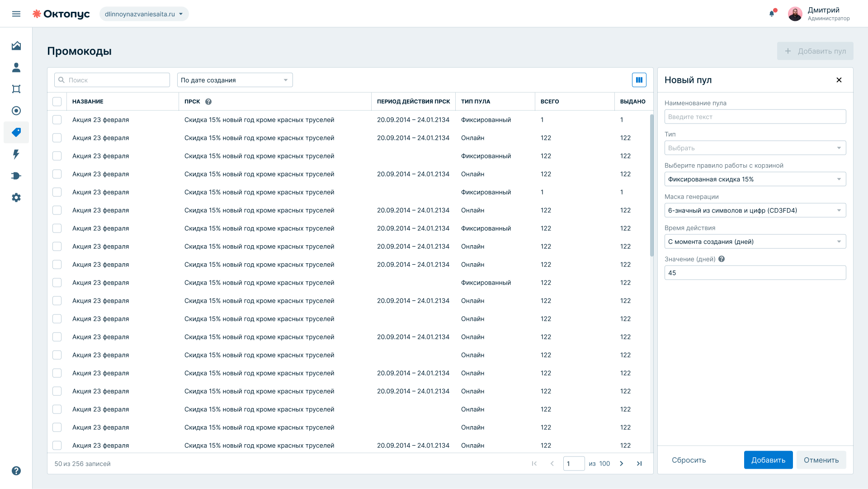
Task: Open the hamburger menu icon
Action: [16, 14]
